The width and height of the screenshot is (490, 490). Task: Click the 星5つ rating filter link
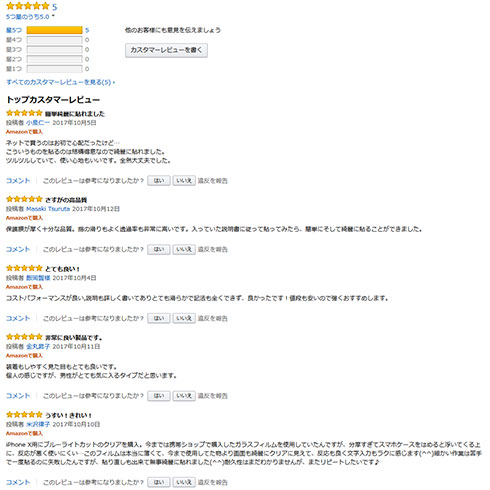pyautogui.click(x=14, y=30)
